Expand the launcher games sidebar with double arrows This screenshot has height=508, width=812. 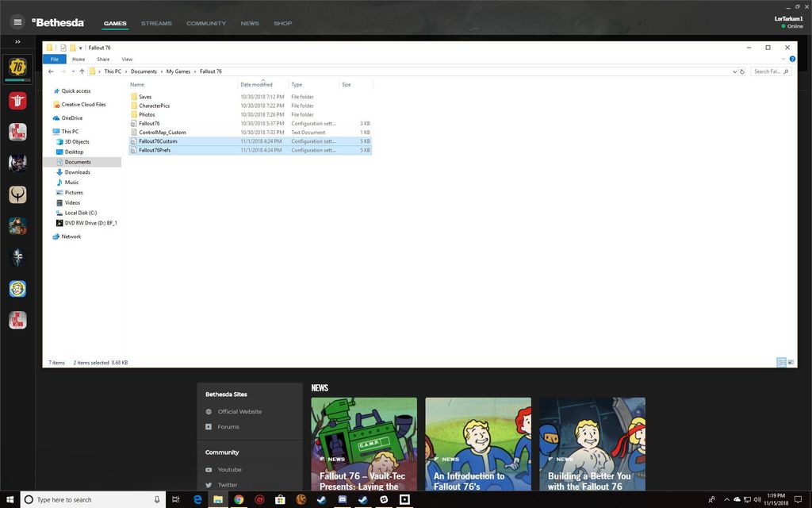(x=17, y=42)
